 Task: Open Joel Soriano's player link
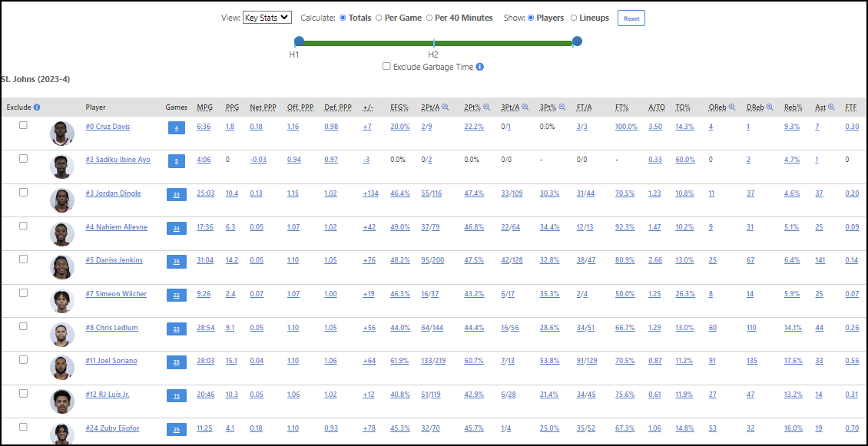(110, 361)
